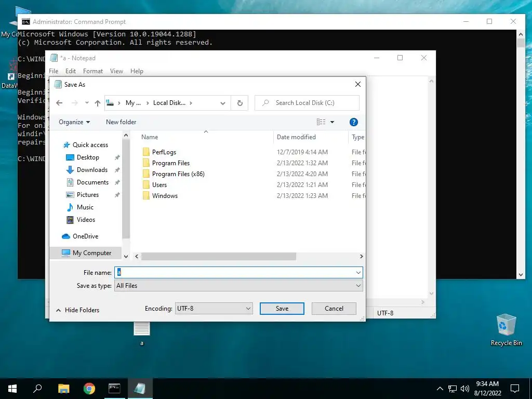The image size is (532, 399).
Task: Show hidden tray icons chevron
Action: [x=440, y=389]
